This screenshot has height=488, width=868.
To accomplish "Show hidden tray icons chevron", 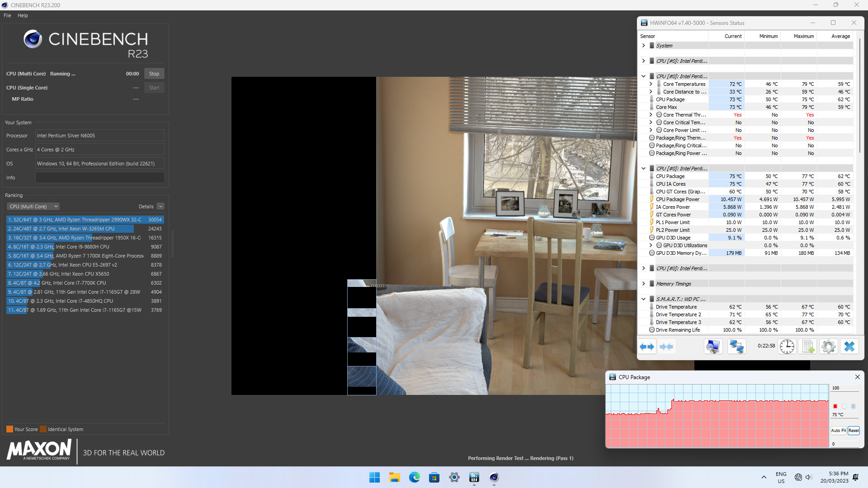I will click(764, 477).
